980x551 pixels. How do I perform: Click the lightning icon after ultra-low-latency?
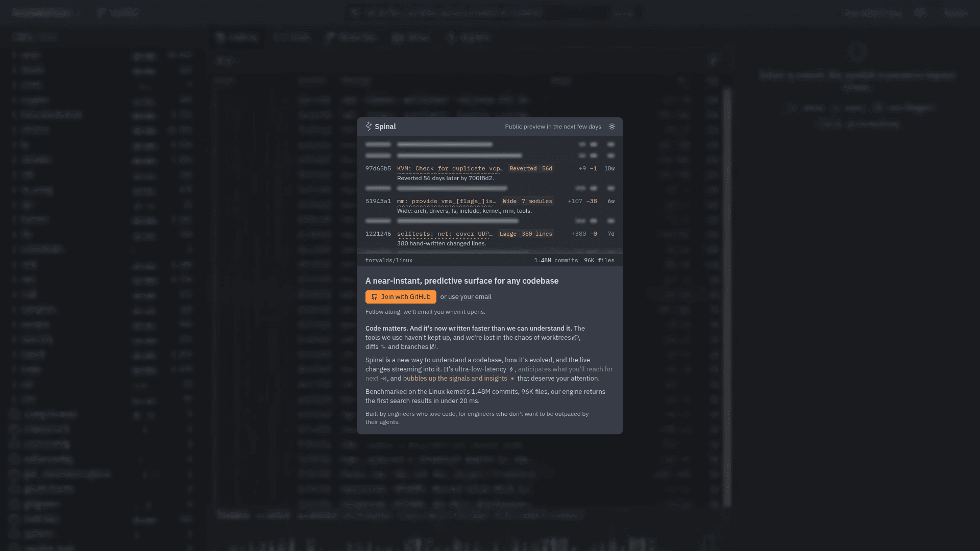click(511, 369)
